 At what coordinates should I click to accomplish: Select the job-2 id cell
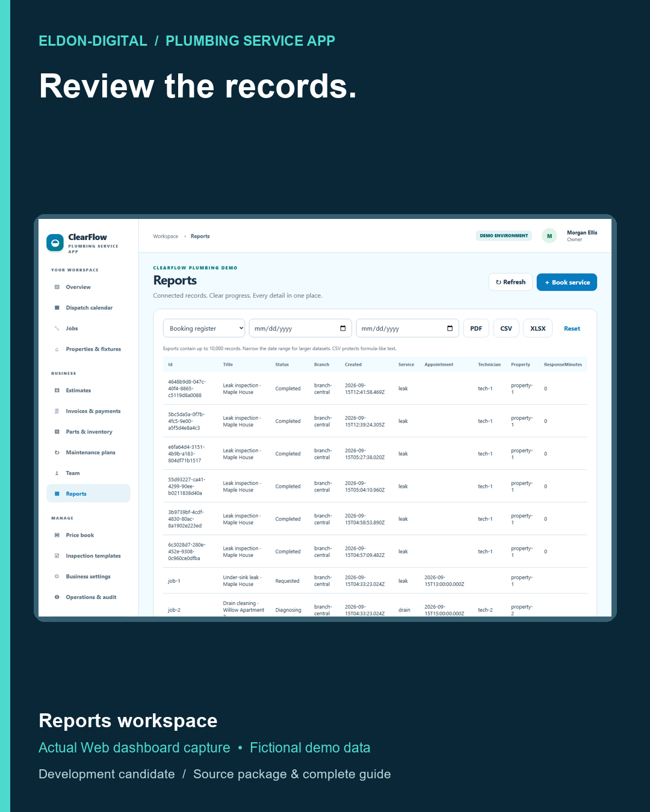point(174,610)
